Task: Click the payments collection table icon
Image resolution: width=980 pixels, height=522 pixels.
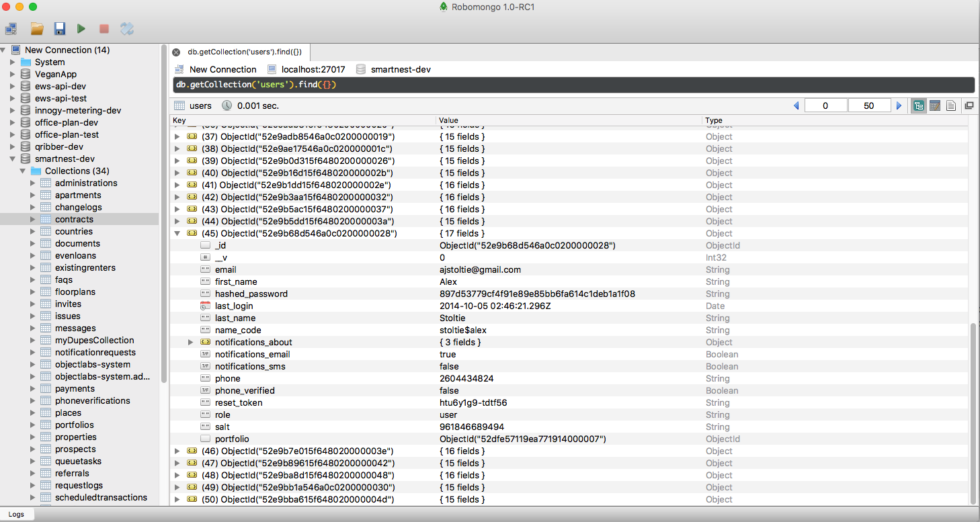Action: pyautogui.click(x=46, y=388)
